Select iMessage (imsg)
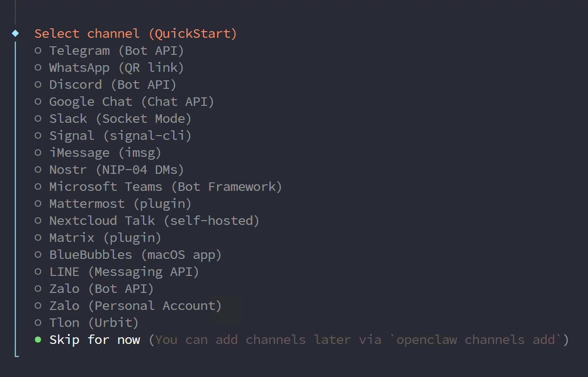588x377 pixels. pyautogui.click(x=105, y=152)
